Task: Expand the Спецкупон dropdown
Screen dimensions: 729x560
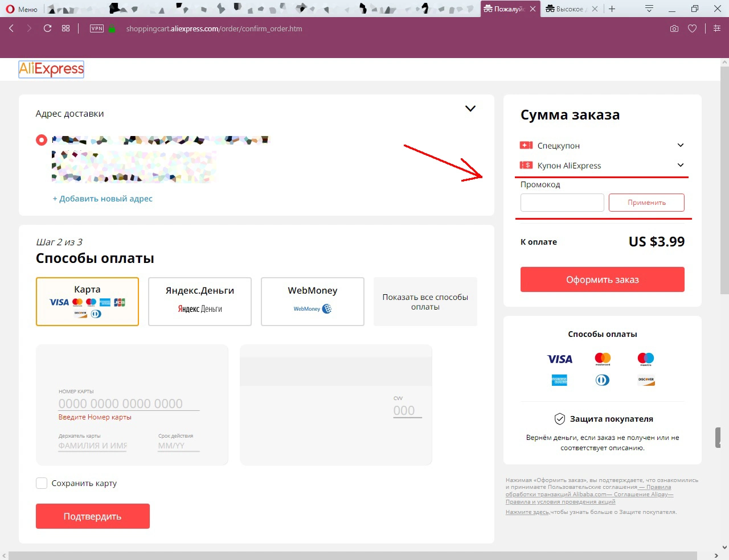Action: click(x=681, y=145)
